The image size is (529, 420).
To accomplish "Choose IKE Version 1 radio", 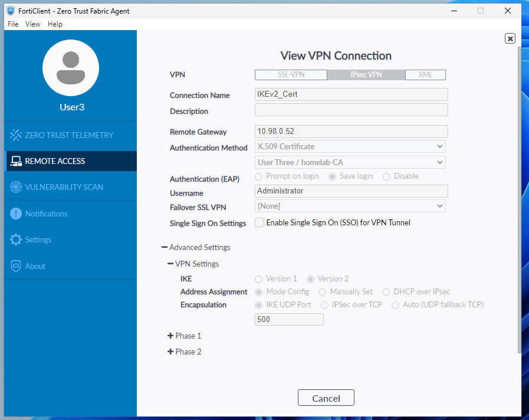I will [x=258, y=279].
